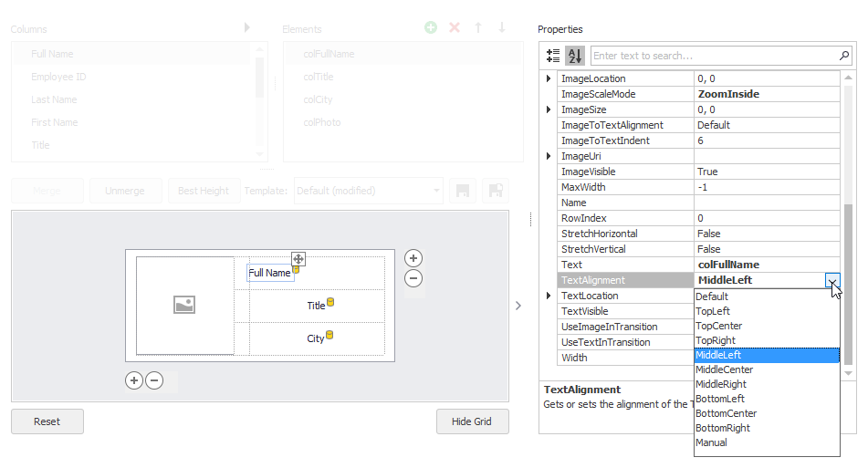The height and width of the screenshot is (468, 868).
Task: Add a row with right-side plus button
Action: tap(413, 258)
